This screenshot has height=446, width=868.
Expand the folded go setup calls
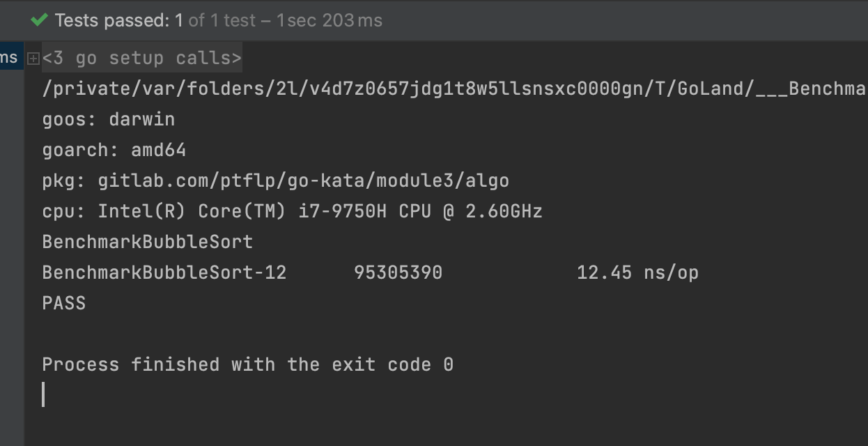(x=33, y=59)
